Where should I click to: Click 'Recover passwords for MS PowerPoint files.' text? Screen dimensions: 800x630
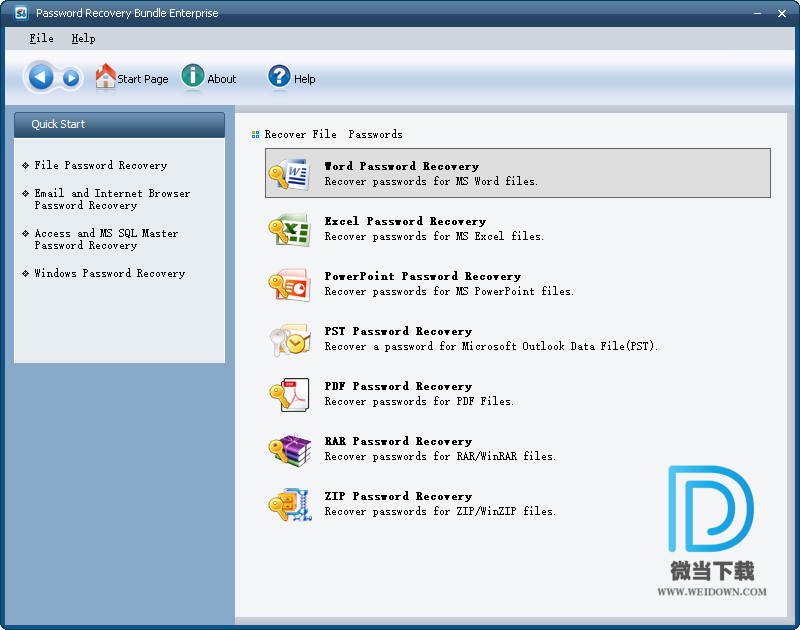(449, 292)
